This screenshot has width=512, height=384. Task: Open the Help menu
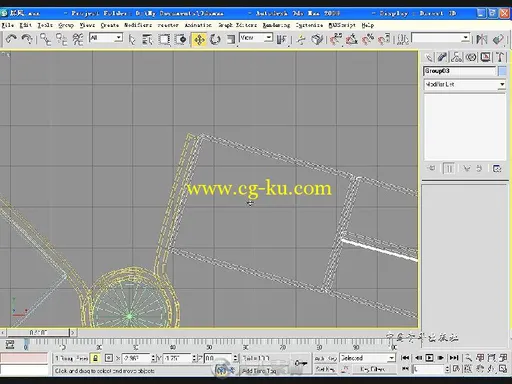pyautogui.click(x=368, y=25)
